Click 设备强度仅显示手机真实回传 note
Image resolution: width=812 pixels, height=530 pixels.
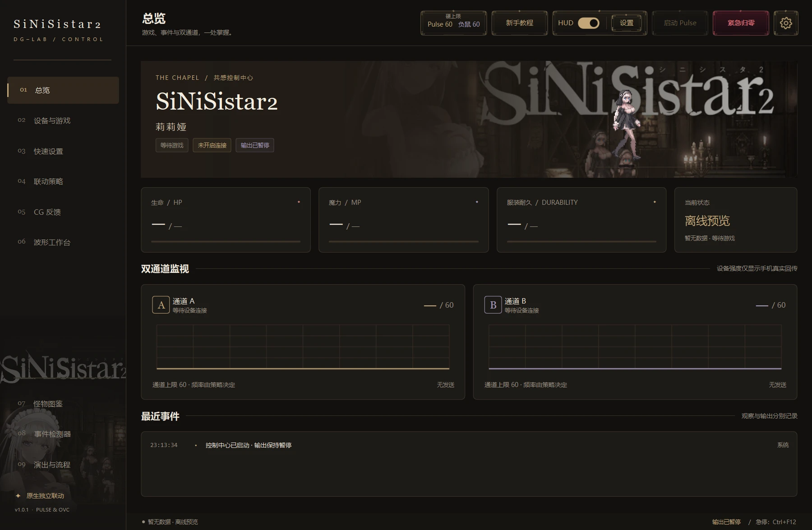tap(757, 268)
